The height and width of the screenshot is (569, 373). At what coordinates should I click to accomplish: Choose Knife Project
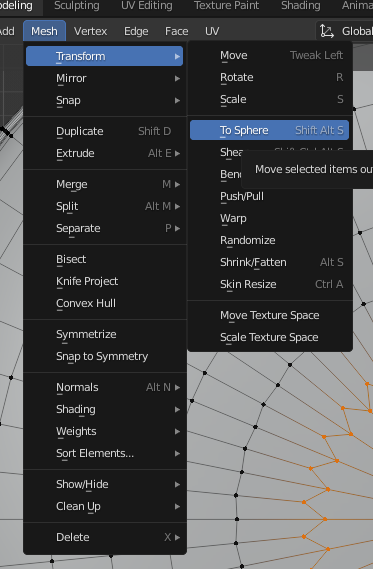104,281
